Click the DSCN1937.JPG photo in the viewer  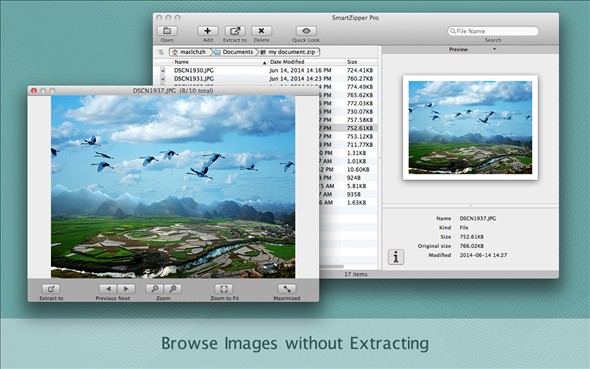(173, 187)
